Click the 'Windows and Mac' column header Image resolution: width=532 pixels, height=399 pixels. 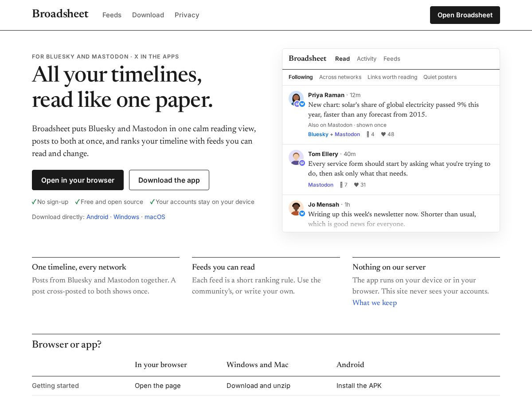coord(258,365)
